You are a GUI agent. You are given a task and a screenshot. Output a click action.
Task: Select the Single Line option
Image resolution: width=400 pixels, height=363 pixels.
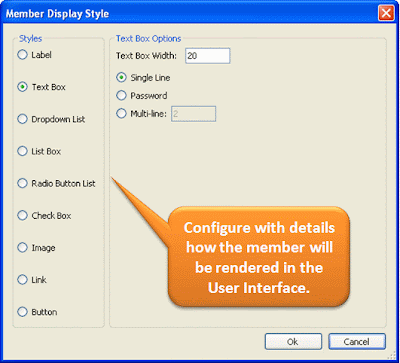tap(121, 78)
